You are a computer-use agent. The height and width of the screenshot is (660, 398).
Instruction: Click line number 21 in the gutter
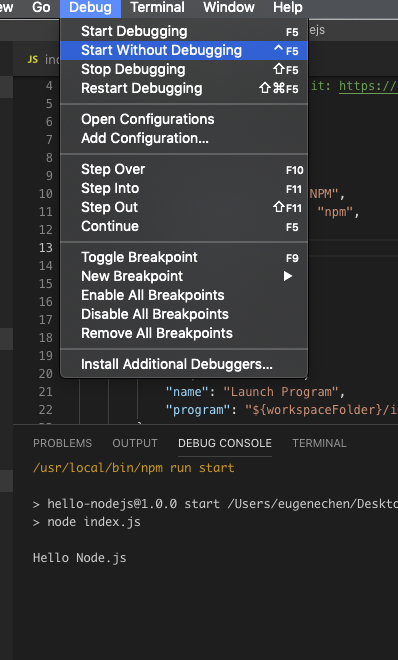pos(45,392)
